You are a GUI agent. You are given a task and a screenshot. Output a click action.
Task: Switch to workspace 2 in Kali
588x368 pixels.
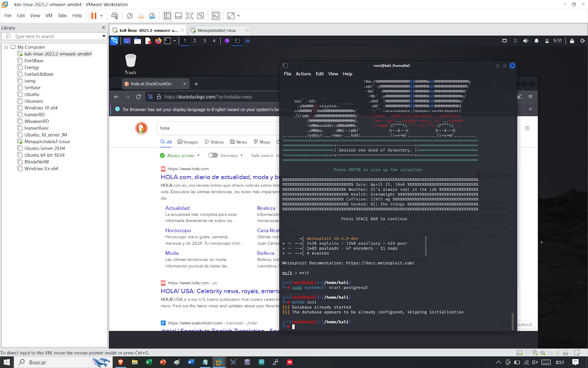pyautogui.click(x=195, y=41)
